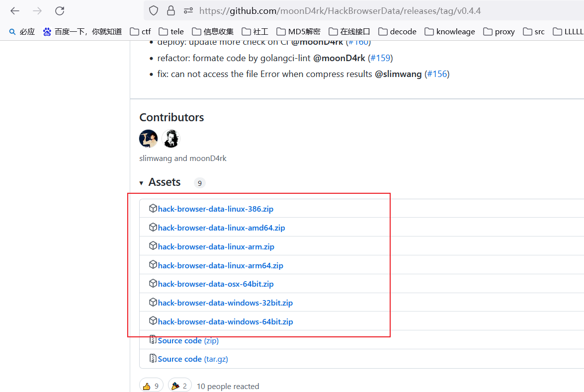Open the knowleage bookmarks folder

coord(450,32)
